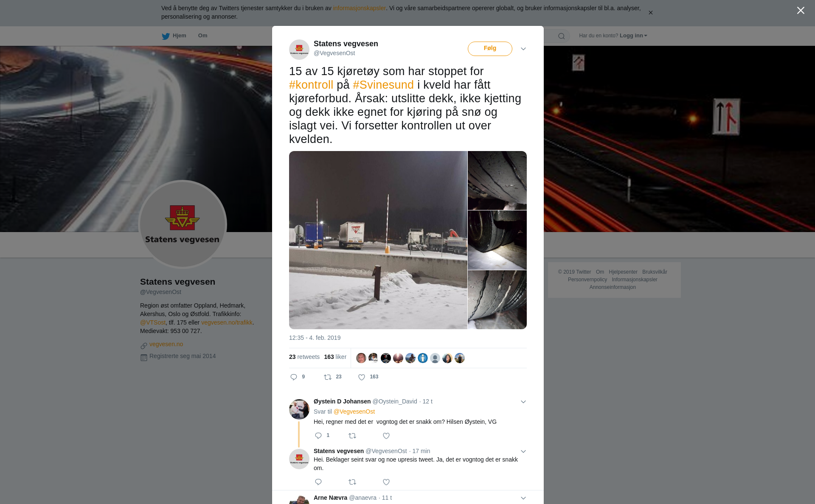Dismiss the cookie notice with small x
Screen dimensions: 815x504
click(x=650, y=13)
